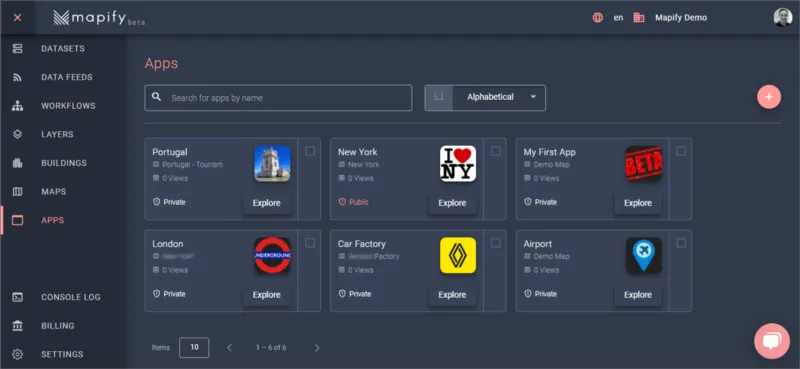Focus the search apps by name field
The image size is (800, 369).
click(278, 97)
